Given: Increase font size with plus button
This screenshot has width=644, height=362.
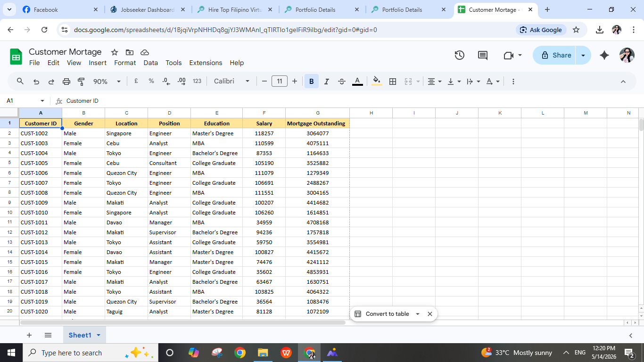Looking at the screenshot, I should point(295,82).
